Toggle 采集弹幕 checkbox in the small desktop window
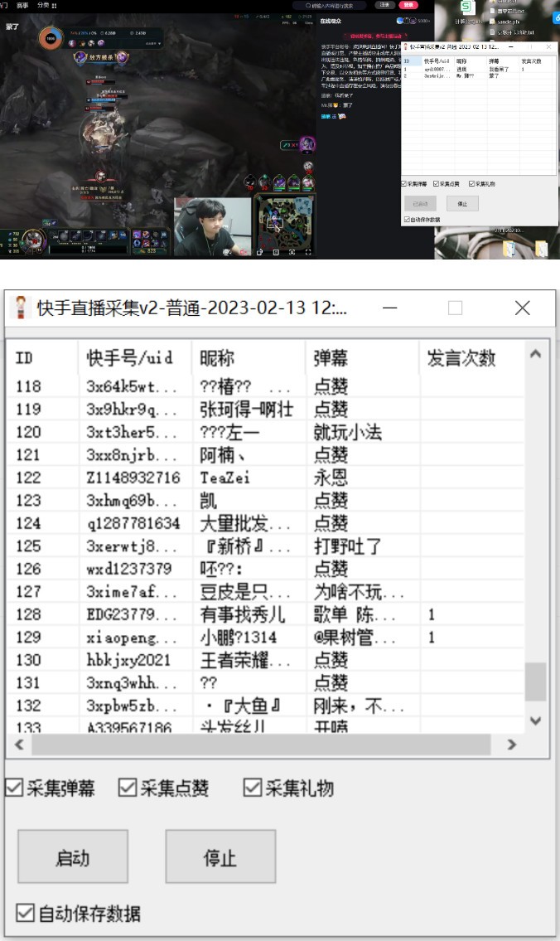Image resolution: width=560 pixels, height=941 pixels. (x=404, y=183)
